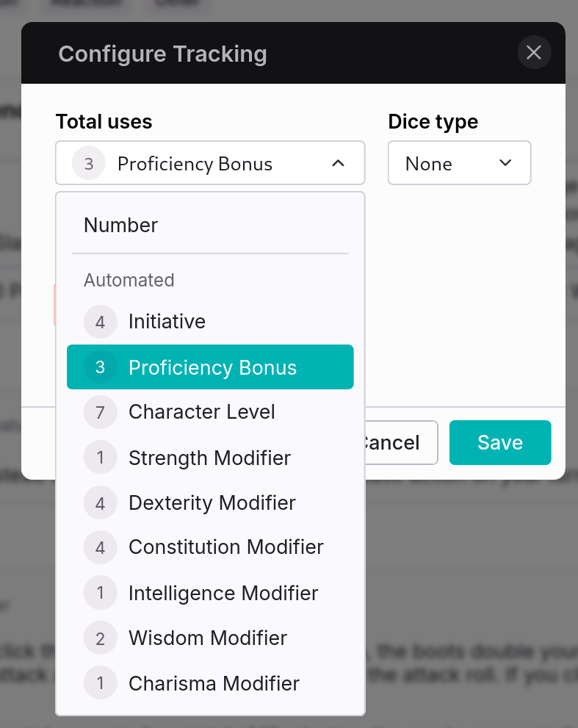The image size is (578, 728).
Task: Select Charisma Modifier option
Action: pyautogui.click(x=214, y=684)
